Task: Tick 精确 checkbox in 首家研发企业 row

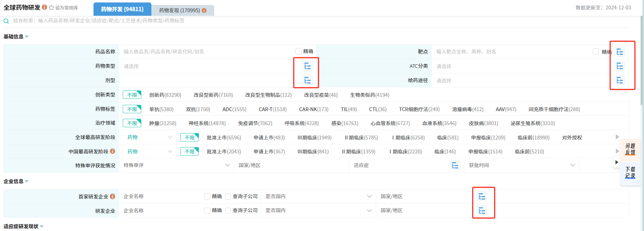Action: point(207,196)
